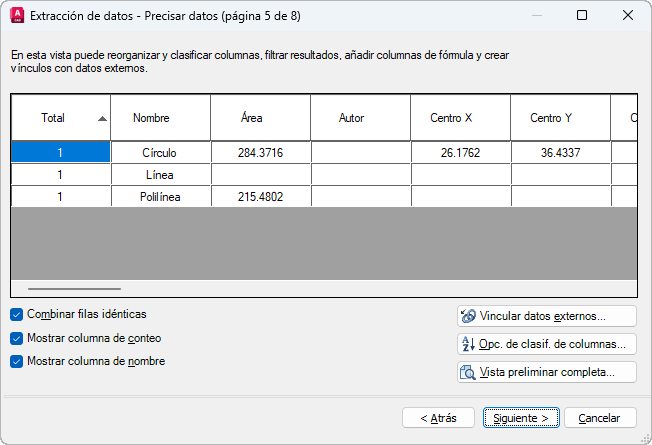Go back with the Atrás button

point(439,417)
